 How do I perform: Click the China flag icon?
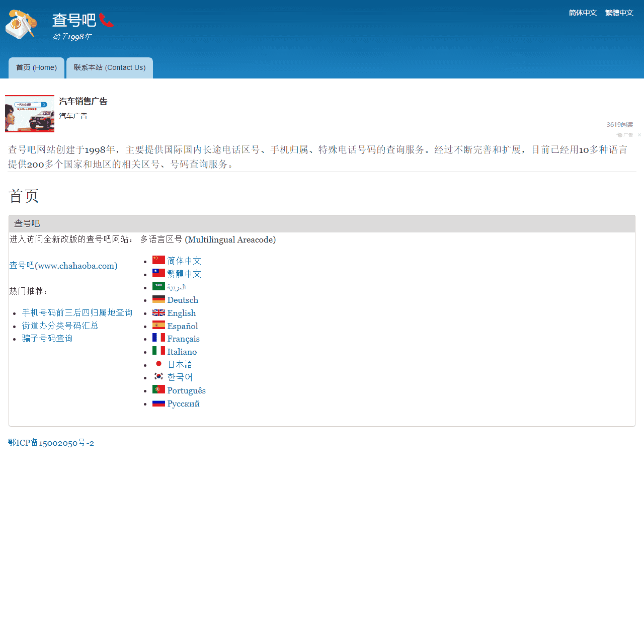coord(158,260)
